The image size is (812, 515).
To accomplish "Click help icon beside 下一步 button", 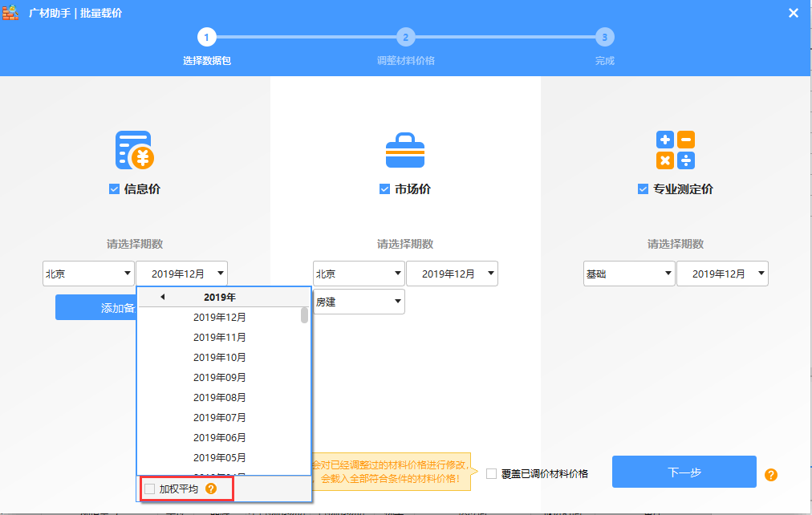I will tap(771, 475).
